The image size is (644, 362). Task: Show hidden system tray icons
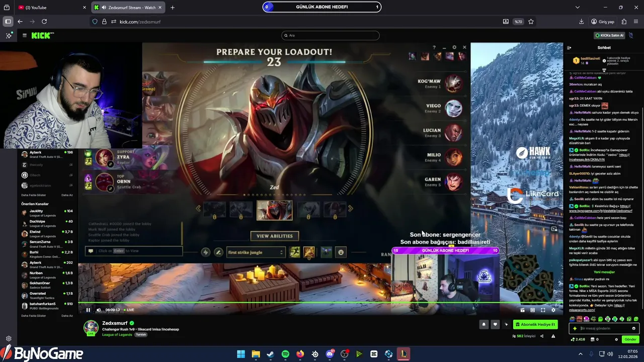coord(581,354)
